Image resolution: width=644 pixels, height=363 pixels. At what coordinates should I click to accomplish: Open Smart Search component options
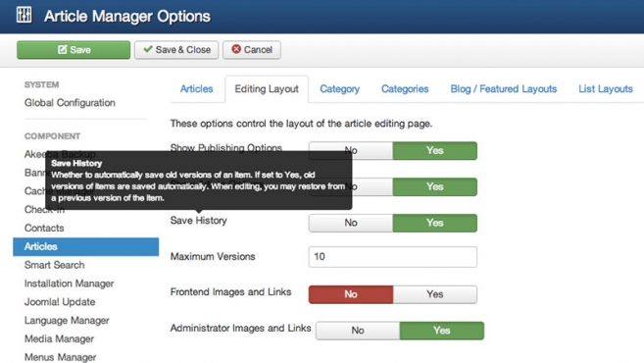coord(54,265)
